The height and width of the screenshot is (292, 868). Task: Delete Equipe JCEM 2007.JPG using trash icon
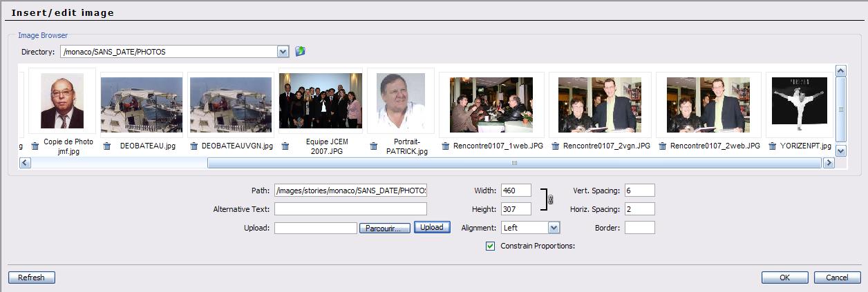285,146
